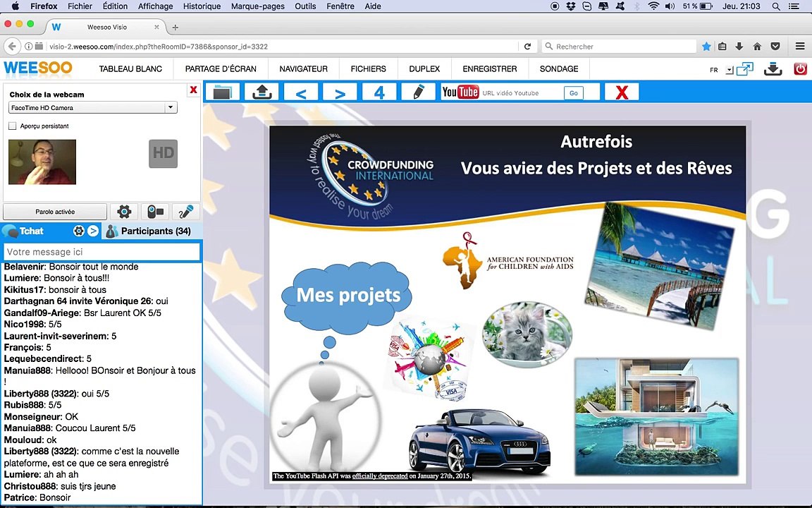Click the chat arrow expand icon
This screenshot has height=508, width=812.
tap(93, 231)
